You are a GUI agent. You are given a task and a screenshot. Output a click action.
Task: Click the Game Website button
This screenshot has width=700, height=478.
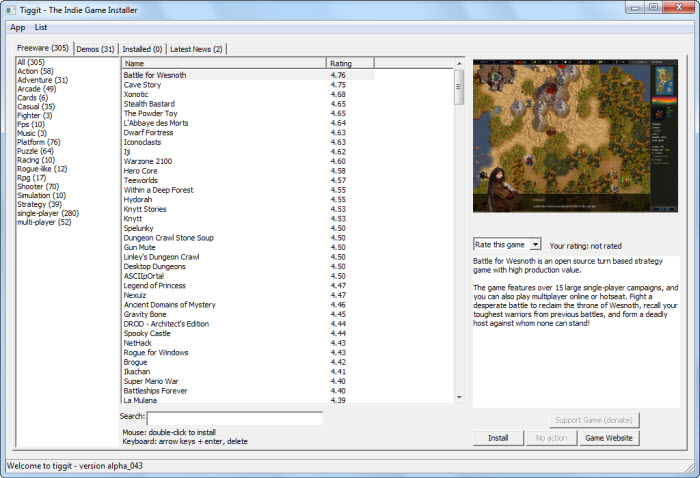608,438
